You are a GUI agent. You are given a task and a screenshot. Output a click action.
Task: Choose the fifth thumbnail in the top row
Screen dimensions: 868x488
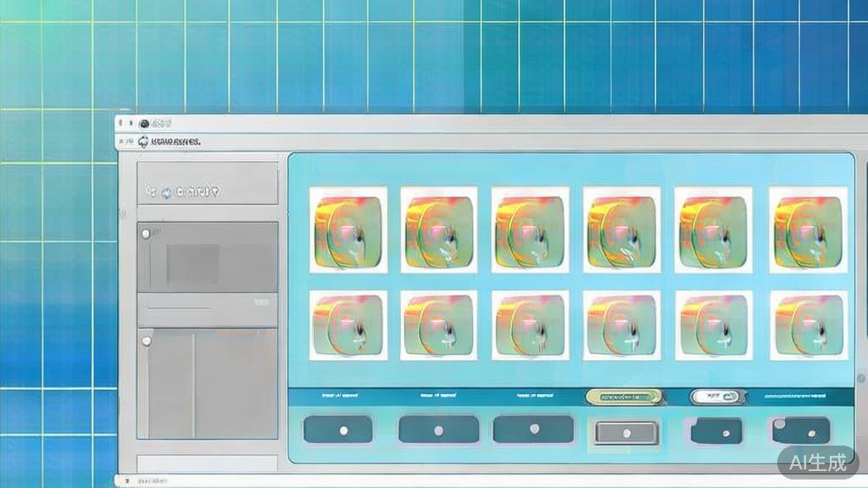[713, 230]
